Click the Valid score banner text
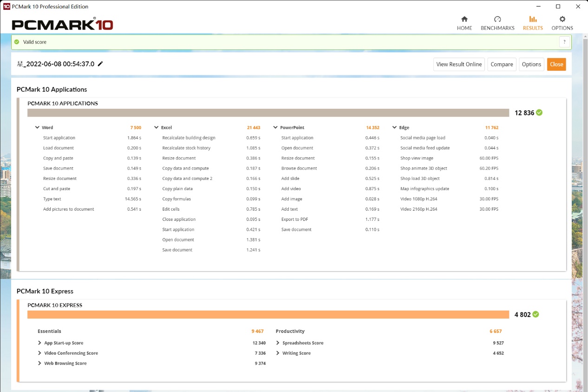Viewport: 588px width, 392px height. 35,42
